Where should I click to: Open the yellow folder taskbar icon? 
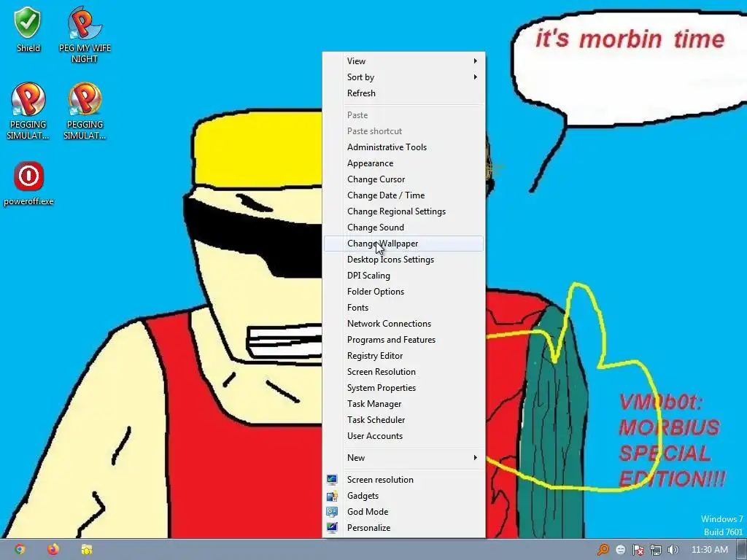click(86, 549)
